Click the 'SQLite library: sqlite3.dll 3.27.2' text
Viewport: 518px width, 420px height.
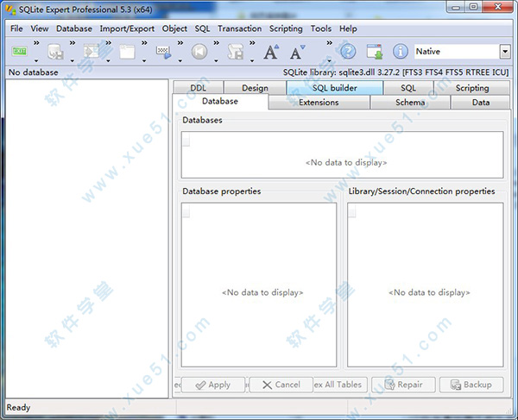pyautogui.click(x=341, y=72)
